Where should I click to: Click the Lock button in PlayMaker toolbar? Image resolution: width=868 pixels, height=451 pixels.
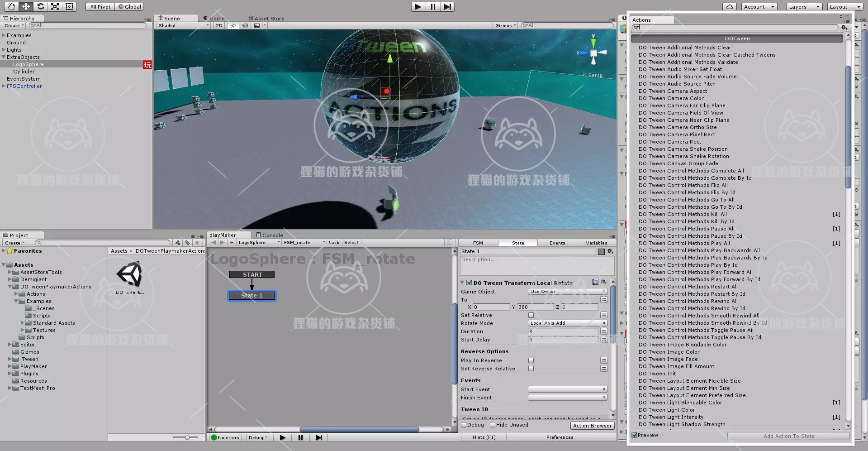point(334,243)
